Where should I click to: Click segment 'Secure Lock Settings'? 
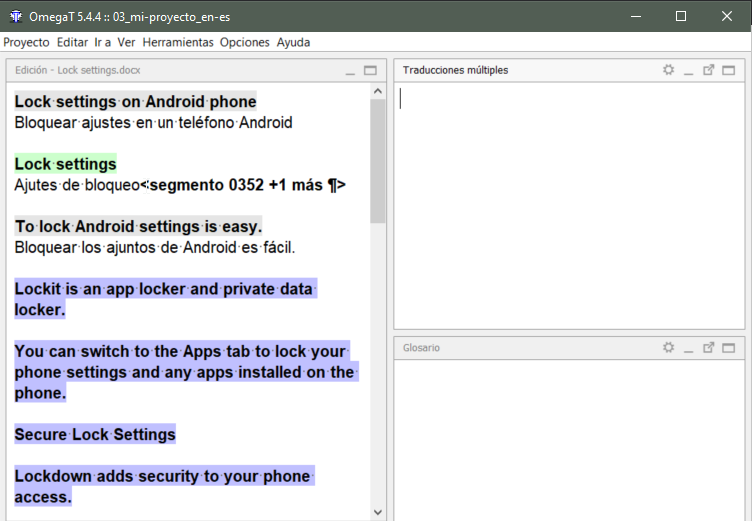(x=95, y=434)
